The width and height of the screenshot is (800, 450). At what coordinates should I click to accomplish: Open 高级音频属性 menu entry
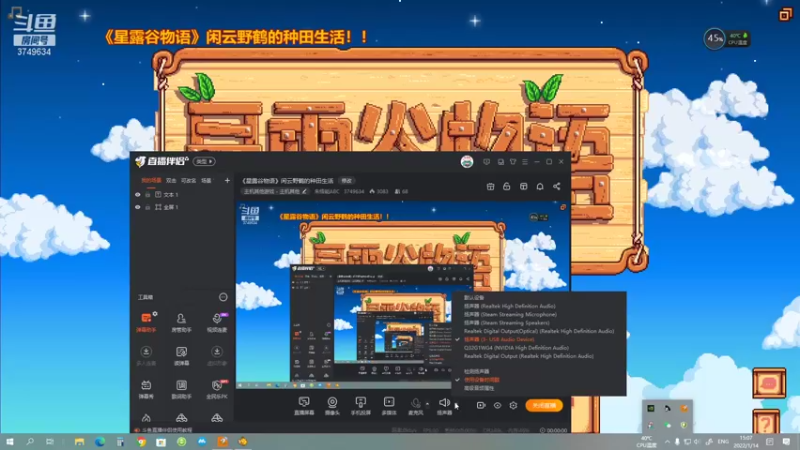(479, 388)
